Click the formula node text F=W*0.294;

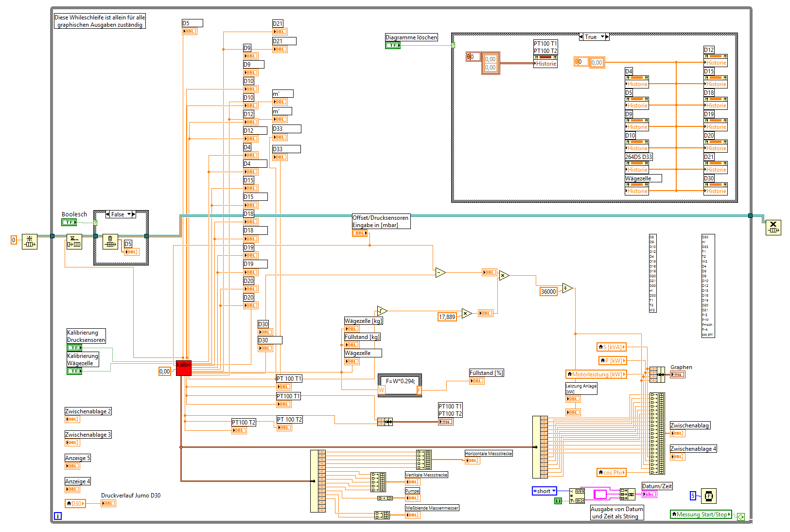tap(400, 381)
